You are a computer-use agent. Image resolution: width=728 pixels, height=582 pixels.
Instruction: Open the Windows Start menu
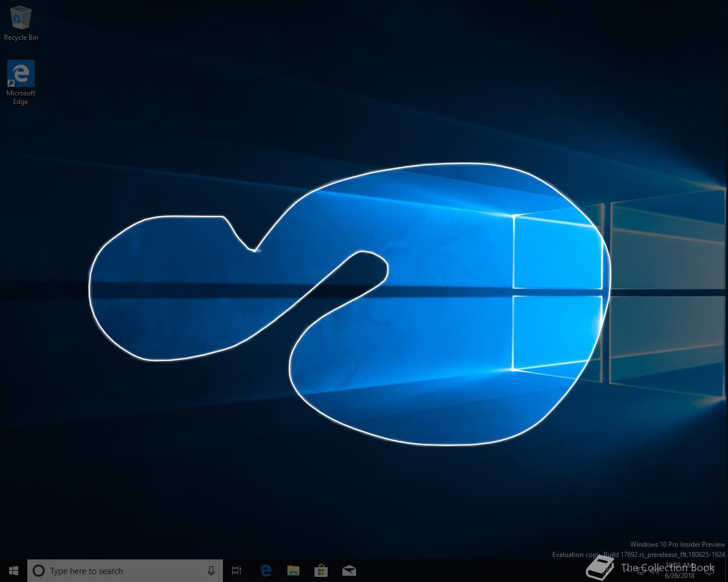pos(14,571)
